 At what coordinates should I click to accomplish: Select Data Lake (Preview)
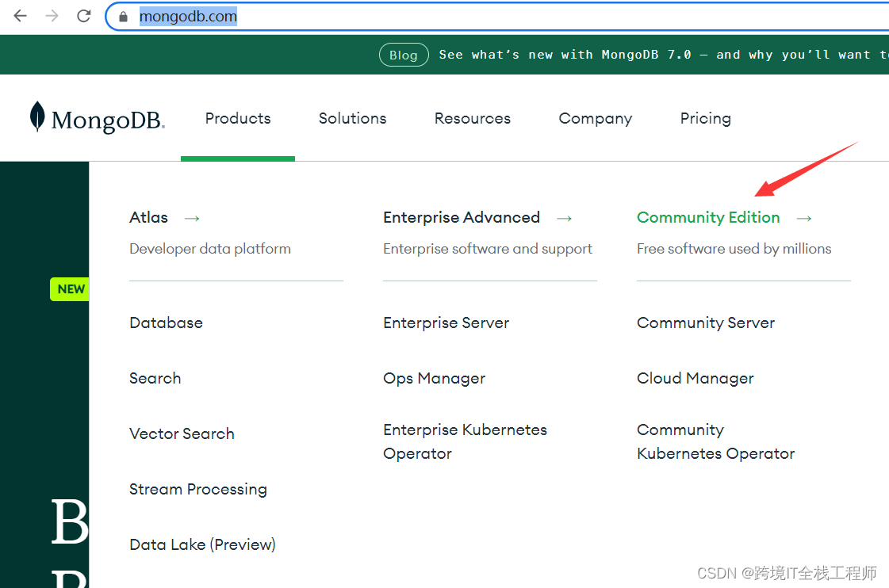coord(202,545)
